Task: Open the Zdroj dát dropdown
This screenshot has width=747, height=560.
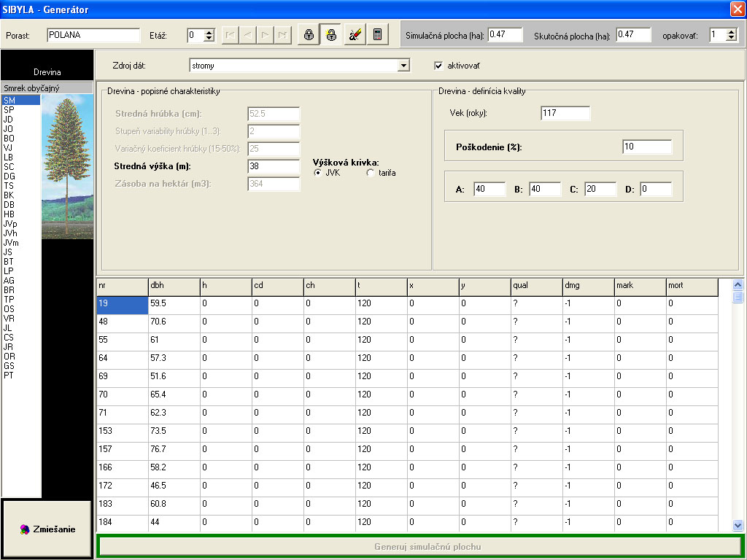Action: tap(403, 66)
